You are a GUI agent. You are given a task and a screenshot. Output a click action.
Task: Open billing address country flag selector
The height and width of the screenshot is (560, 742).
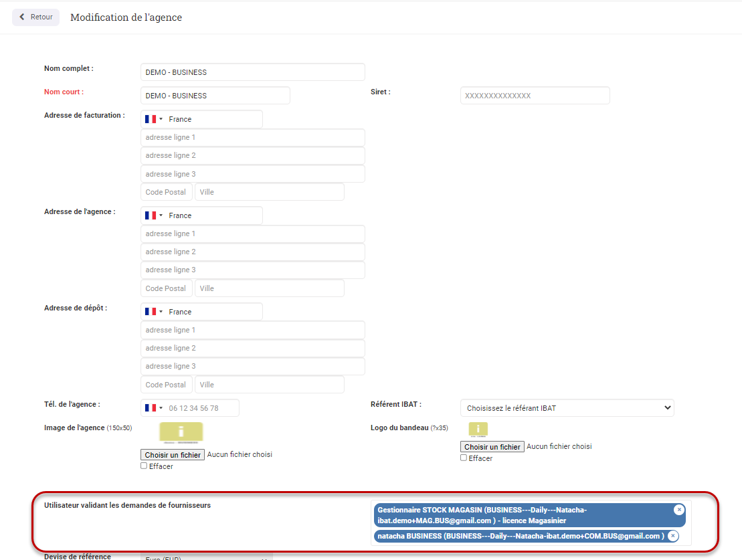[x=153, y=119]
